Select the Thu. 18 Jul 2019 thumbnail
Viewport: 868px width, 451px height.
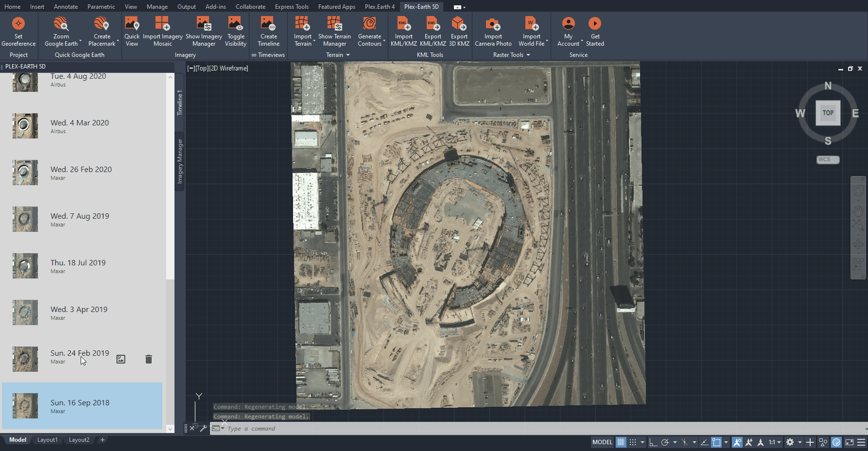pyautogui.click(x=25, y=266)
